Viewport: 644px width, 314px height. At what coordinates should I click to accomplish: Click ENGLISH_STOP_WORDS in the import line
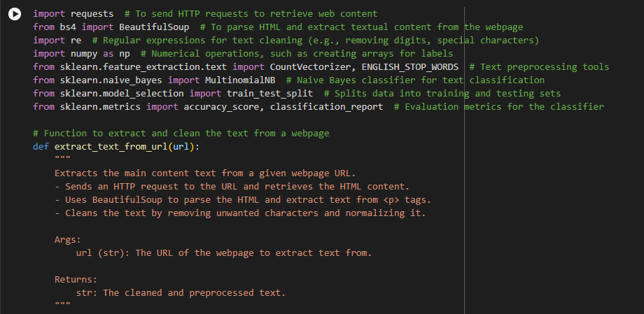point(410,67)
